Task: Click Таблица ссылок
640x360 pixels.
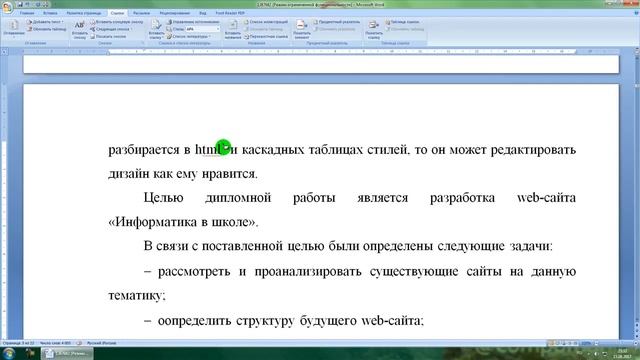Action: [x=402, y=22]
